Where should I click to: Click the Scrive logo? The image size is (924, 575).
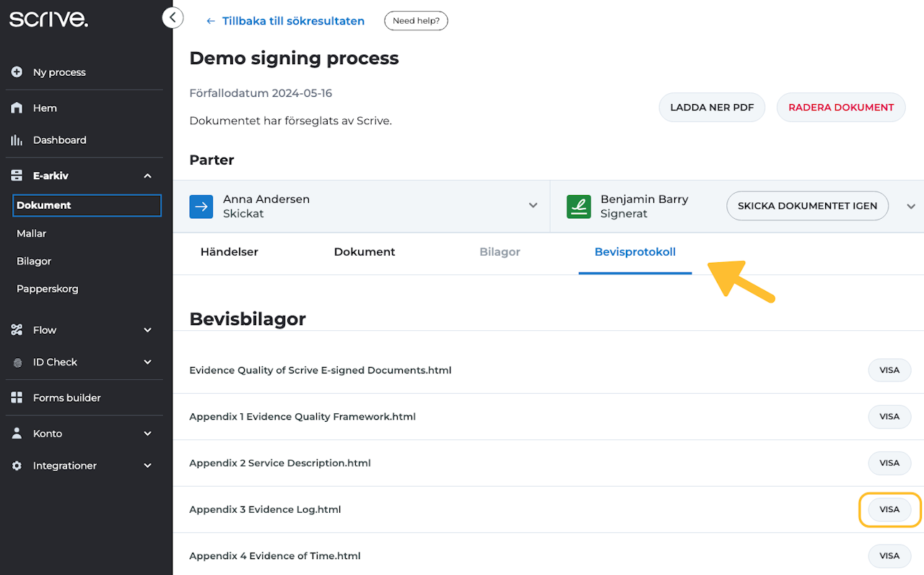[x=48, y=20]
